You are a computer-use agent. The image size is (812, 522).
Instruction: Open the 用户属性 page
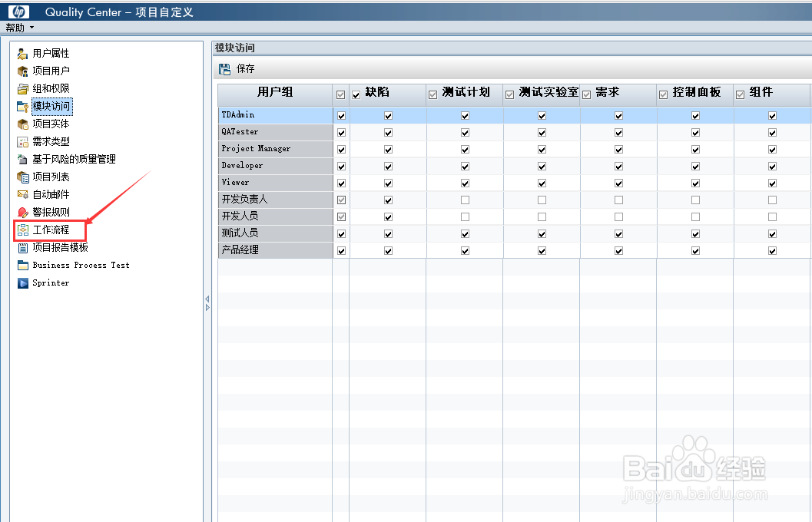51,53
